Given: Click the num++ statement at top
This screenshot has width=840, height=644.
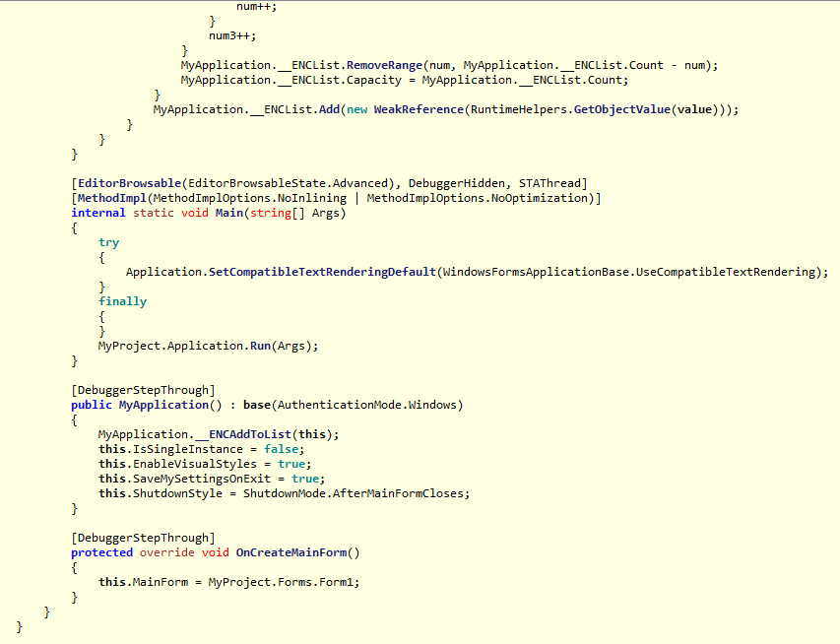Looking at the screenshot, I should [257, 7].
